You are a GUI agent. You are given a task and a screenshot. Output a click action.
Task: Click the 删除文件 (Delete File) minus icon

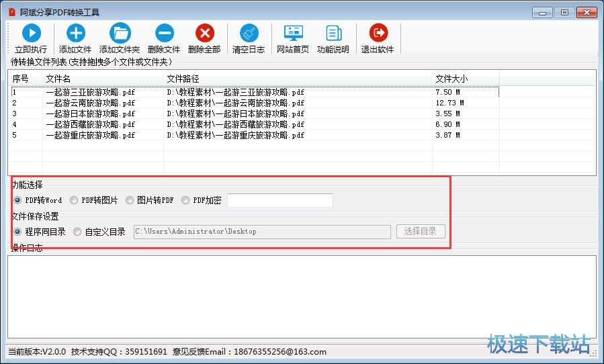click(x=164, y=34)
